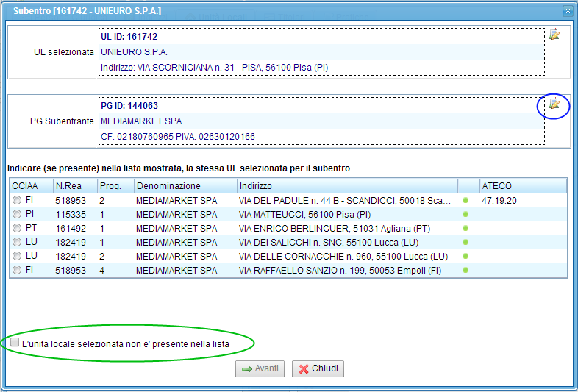Viewport: 578px width, 392px height.
Task: Select radio for Via Raffaello Sanzio Empoli
Action: pos(17,271)
